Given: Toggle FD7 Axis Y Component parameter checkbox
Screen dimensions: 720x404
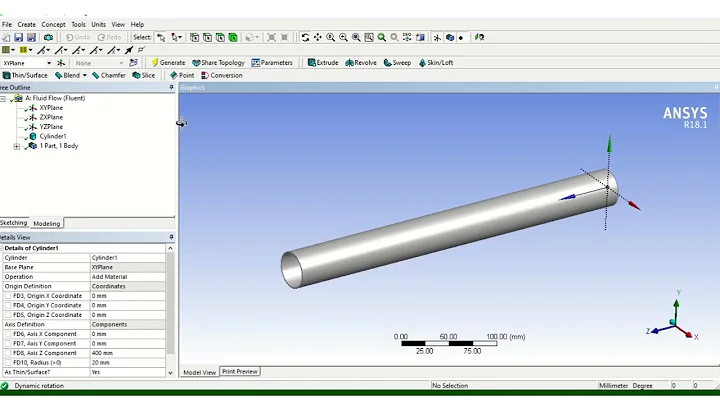Looking at the screenshot, I should [8, 344].
